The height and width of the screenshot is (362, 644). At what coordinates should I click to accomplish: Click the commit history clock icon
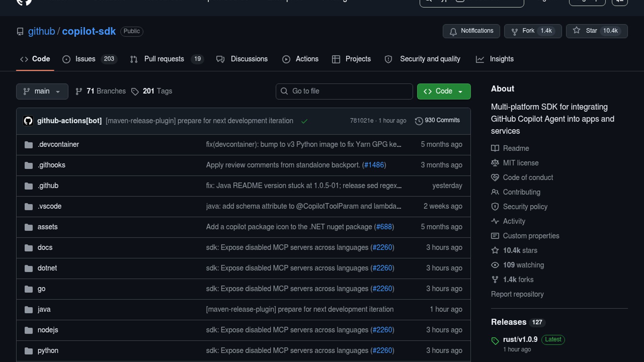coord(419,121)
